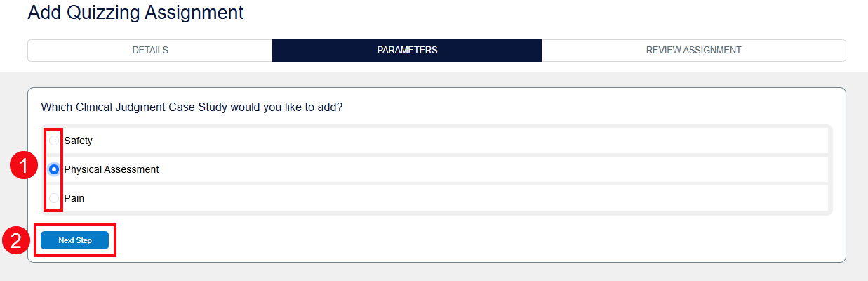Switch to the DETAILS tab
The width and height of the screenshot is (868, 281).
point(150,51)
